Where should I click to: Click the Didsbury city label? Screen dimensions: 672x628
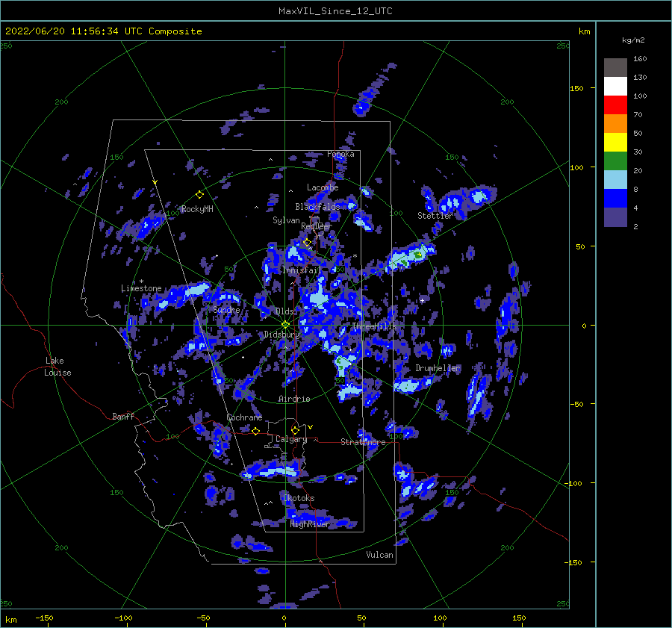point(281,335)
